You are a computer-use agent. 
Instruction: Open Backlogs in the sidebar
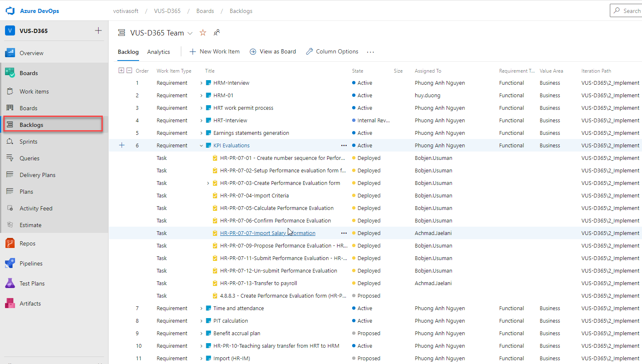[53, 124]
